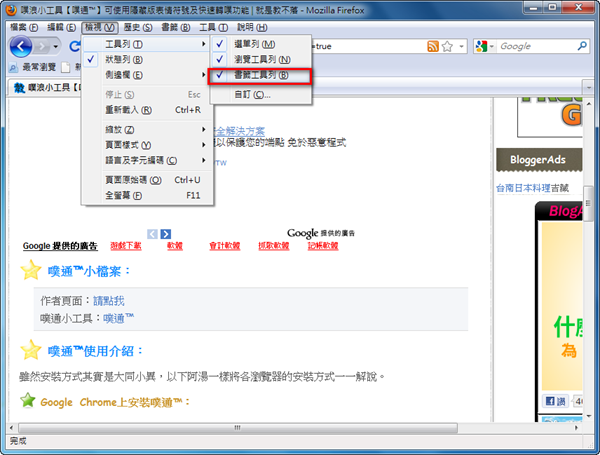Click the 請點我 author page link
This screenshot has width=600, height=455.
[x=109, y=301]
